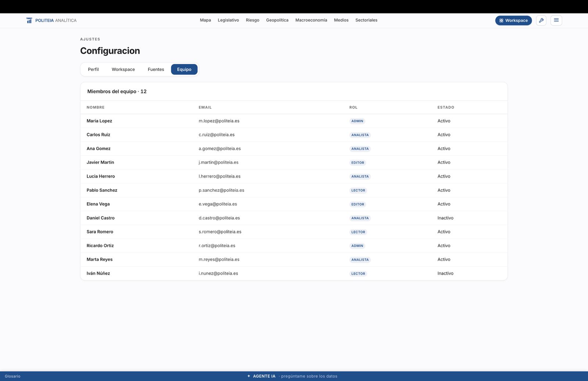Viewport: 588px width, 381px height.
Task: Click Inactivo status for Iván Núñez
Action: tap(445, 273)
